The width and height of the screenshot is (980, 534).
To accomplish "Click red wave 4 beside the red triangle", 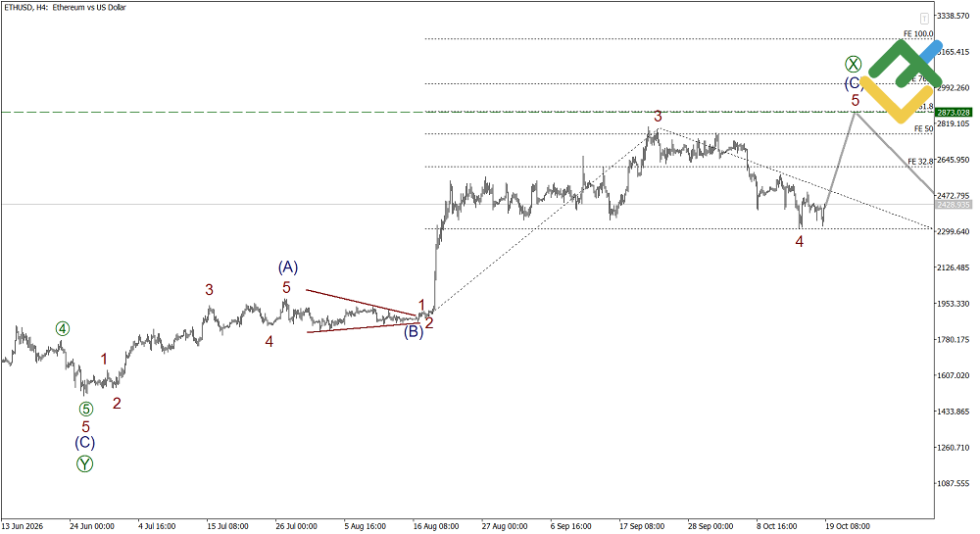I will tap(269, 342).
